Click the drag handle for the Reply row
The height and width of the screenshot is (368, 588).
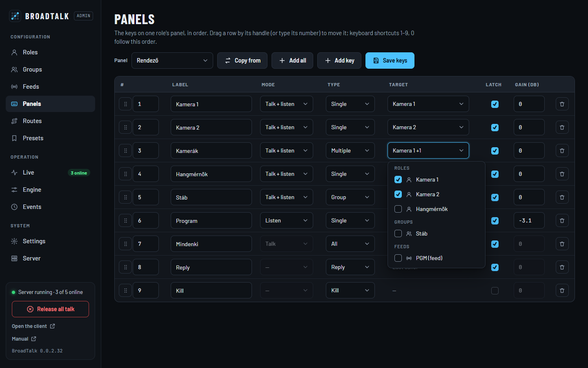pos(125,267)
